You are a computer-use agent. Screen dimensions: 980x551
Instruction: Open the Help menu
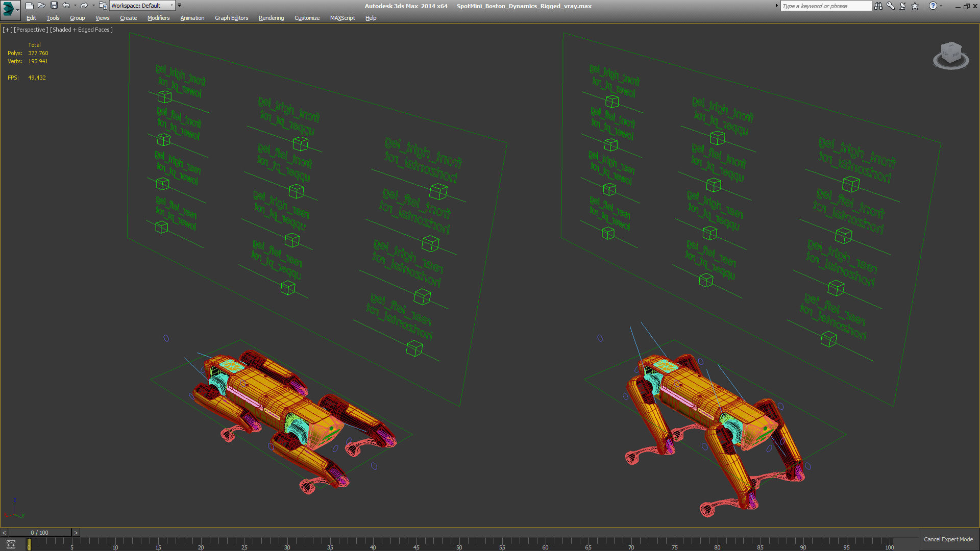pyautogui.click(x=371, y=18)
